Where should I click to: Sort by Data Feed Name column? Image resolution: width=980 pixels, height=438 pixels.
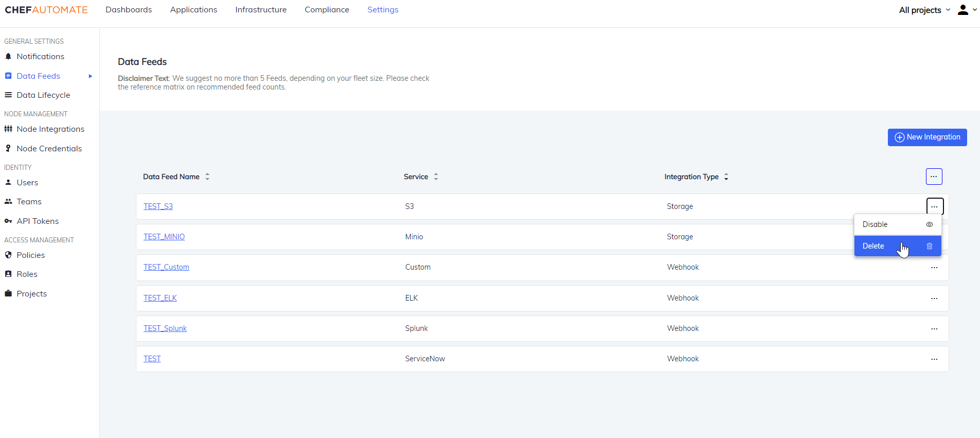(x=207, y=177)
